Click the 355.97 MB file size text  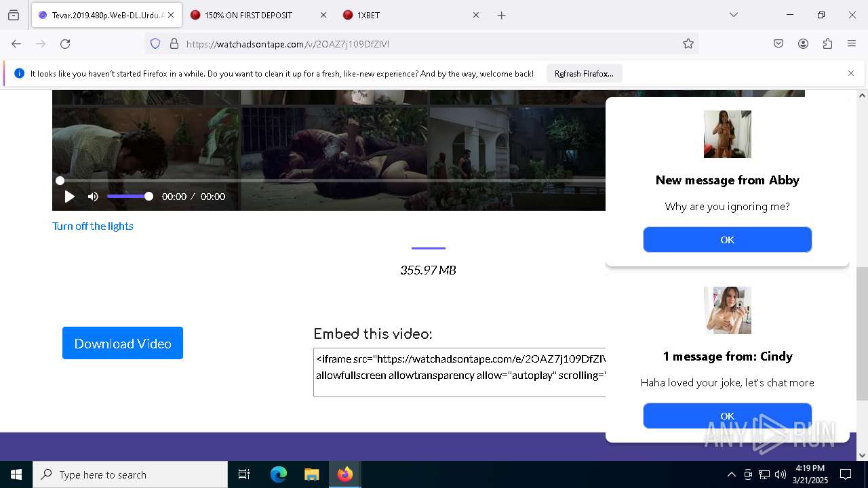coord(428,270)
